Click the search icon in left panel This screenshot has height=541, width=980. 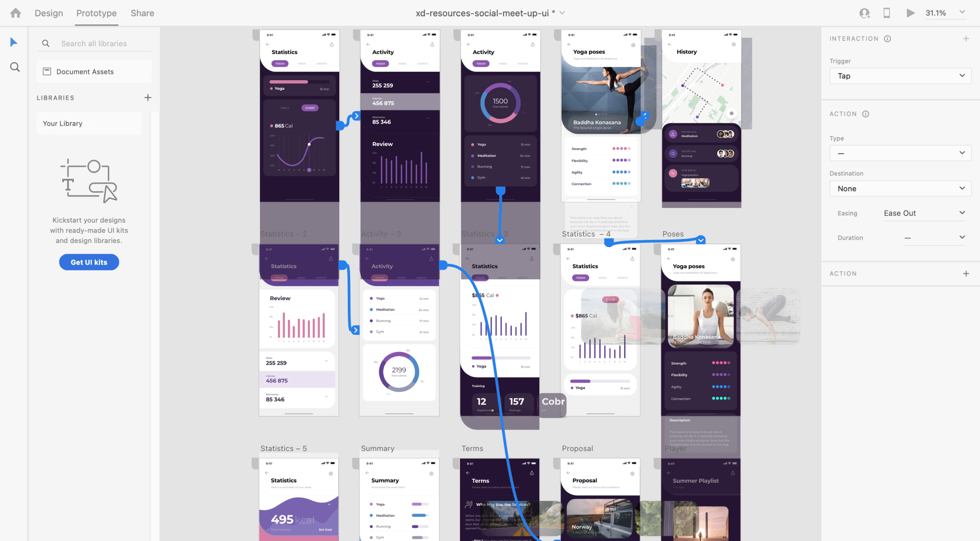point(14,67)
